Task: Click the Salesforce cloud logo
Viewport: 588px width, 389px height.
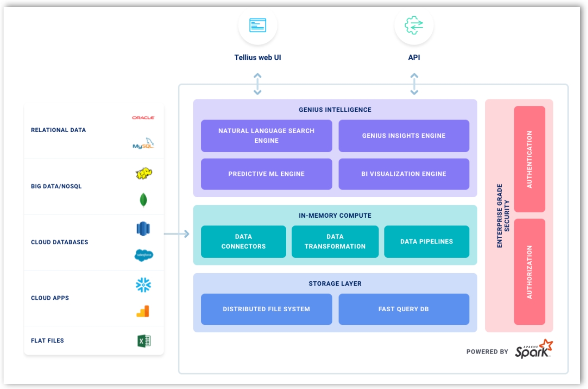Action: click(144, 255)
